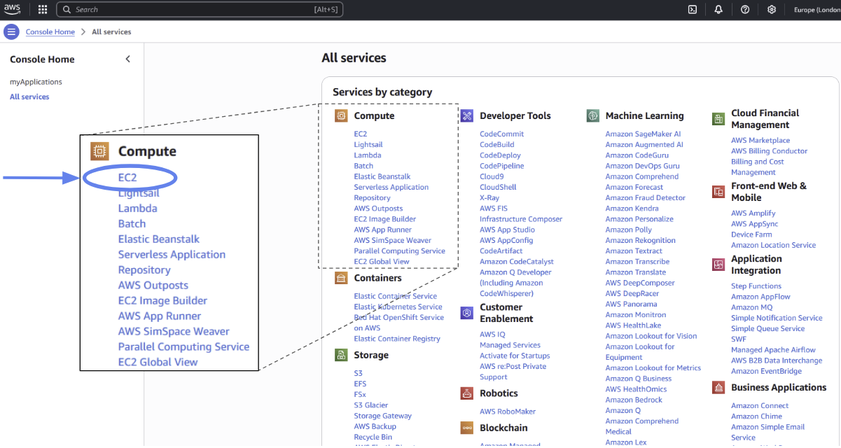The width and height of the screenshot is (841, 448).
Task: Collapse the Console Home side panel
Action: [x=128, y=59]
